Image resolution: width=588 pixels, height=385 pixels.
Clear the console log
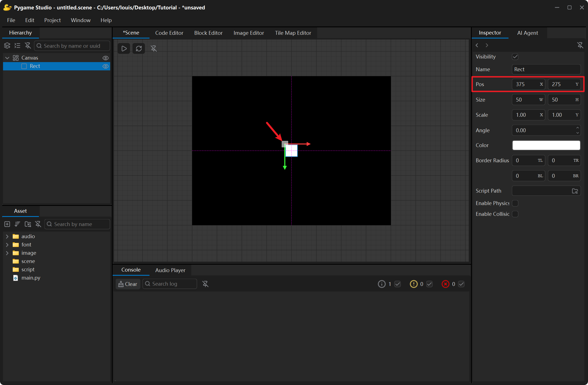coord(128,284)
